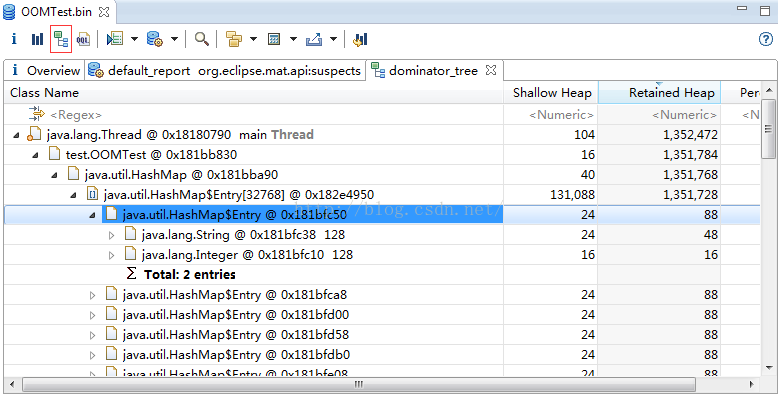
Task: Expand HashMap$Entry @ 0x181bfdb0 node
Action: click(92, 355)
